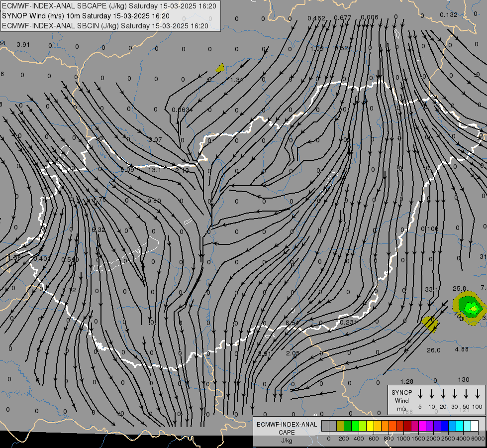Click the 1000 tick label on CAPE scale
Screen dimensions: 487x448
(403, 439)
